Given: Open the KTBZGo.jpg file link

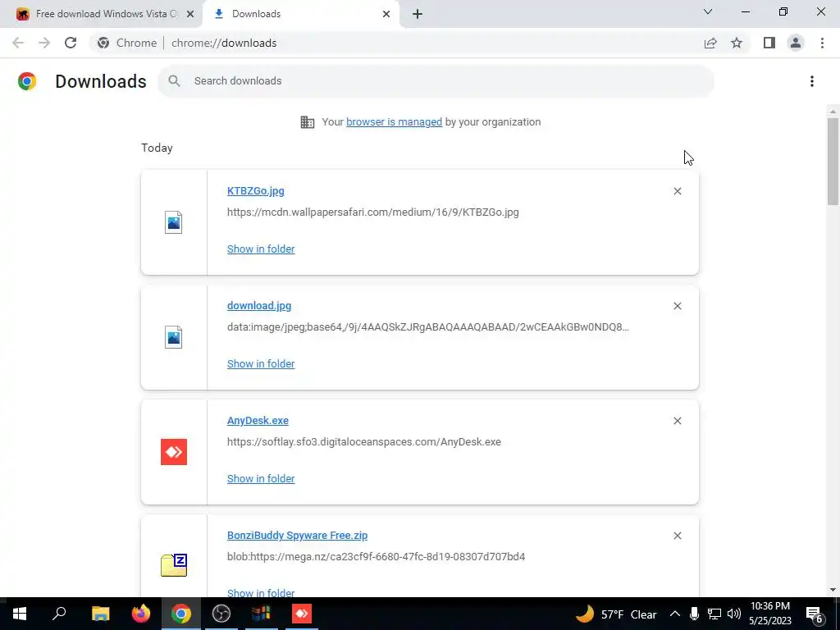Looking at the screenshot, I should click(256, 191).
